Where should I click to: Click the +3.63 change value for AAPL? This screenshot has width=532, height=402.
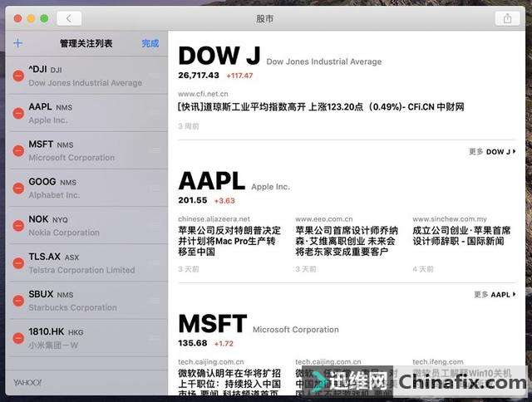(x=224, y=201)
